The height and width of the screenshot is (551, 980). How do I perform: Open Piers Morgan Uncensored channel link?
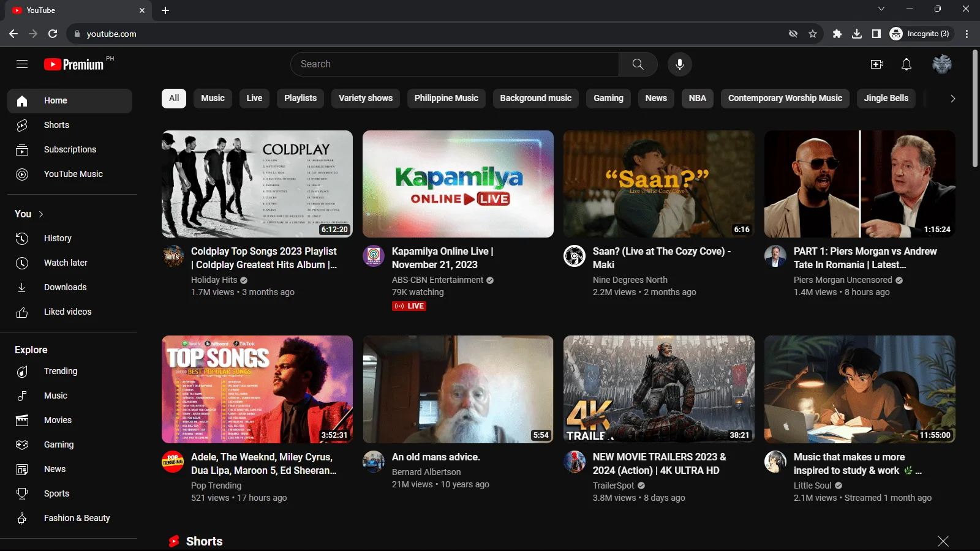(843, 280)
